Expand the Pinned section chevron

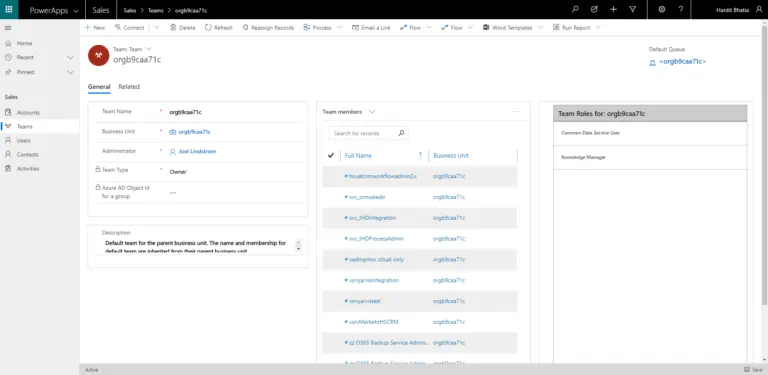[70, 72]
